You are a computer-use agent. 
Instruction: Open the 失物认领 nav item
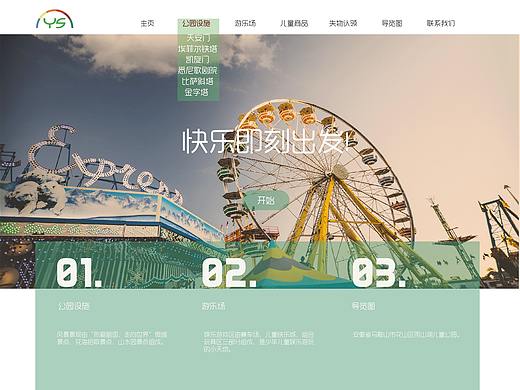(343, 23)
